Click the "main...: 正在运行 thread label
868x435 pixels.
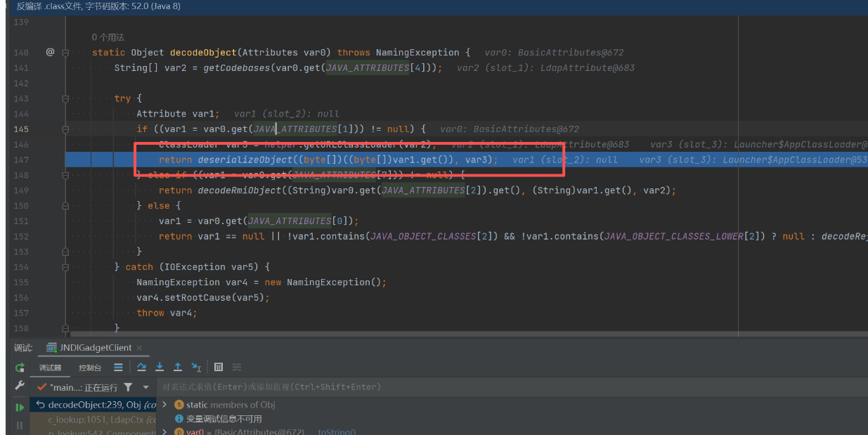(84, 387)
